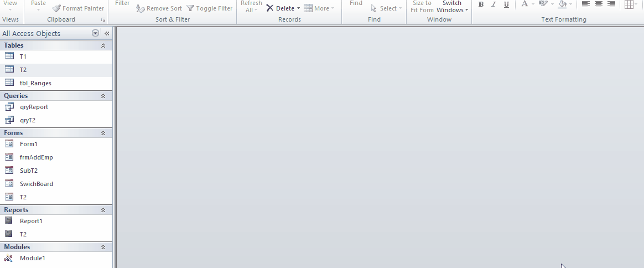The height and width of the screenshot is (268, 644).
Task: Open the Switch Windows menu
Action: coord(452,7)
